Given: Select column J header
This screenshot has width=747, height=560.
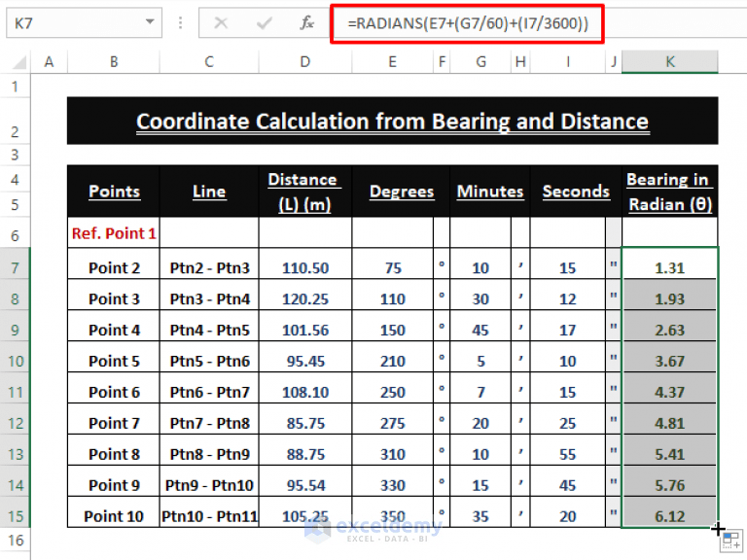Looking at the screenshot, I should 614,62.
